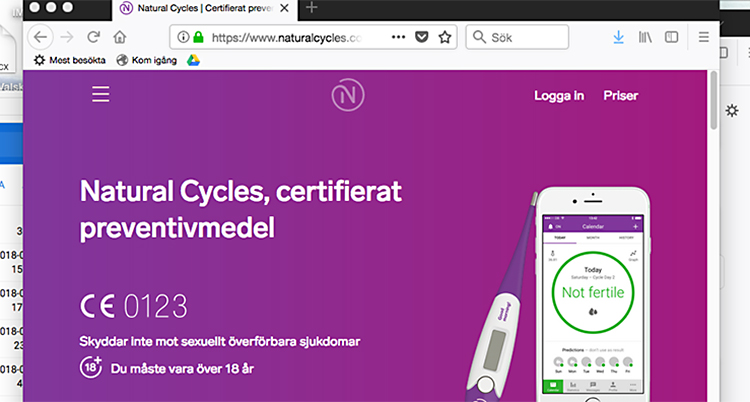Image resolution: width=750 pixels, height=402 pixels.
Task: Reload the Natural Cycles page
Action: click(93, 37)
